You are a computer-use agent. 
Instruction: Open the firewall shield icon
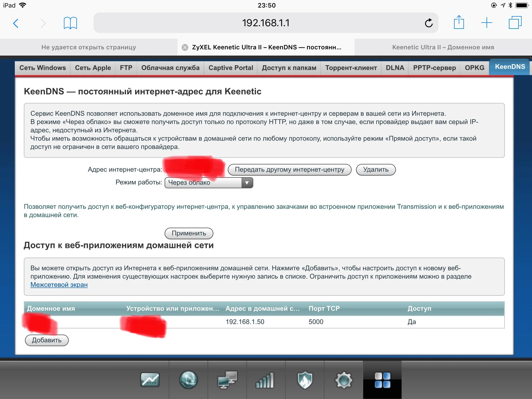[x=305, y=380]
